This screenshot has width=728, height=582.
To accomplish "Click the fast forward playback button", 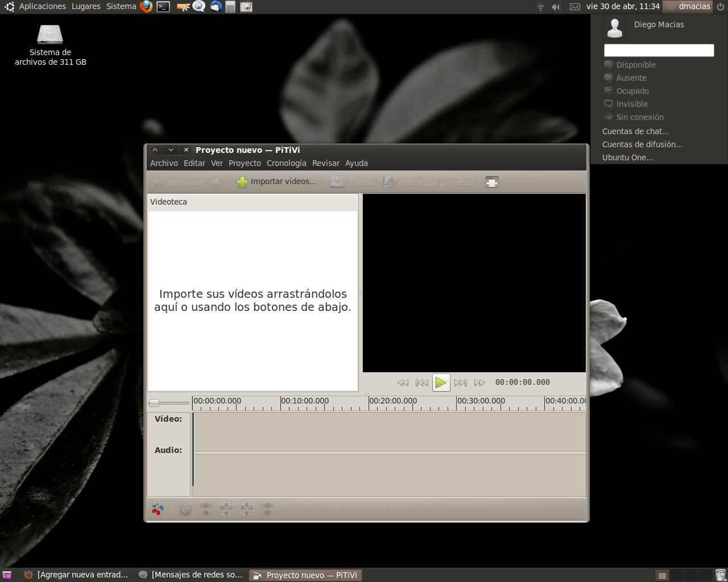I will [479, 383].
